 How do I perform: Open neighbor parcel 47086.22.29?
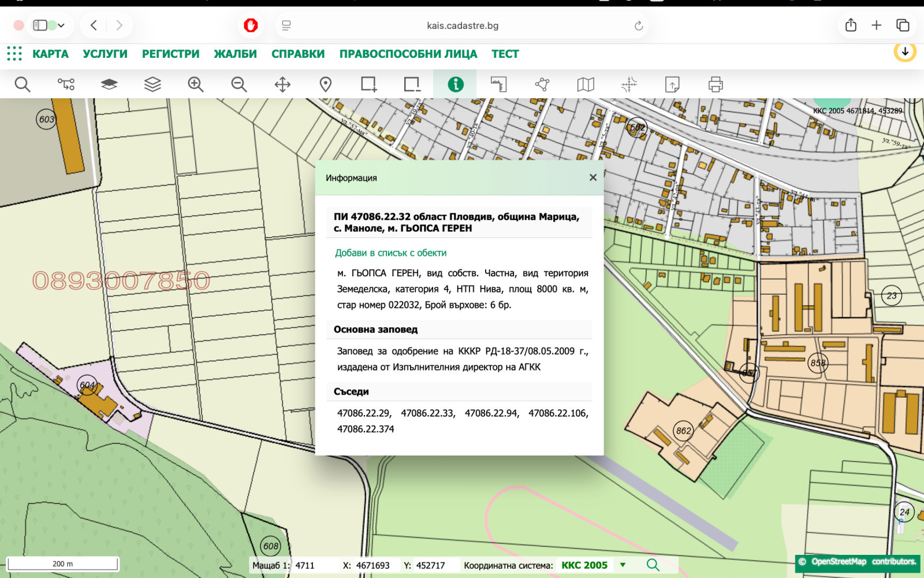(364, 413)
